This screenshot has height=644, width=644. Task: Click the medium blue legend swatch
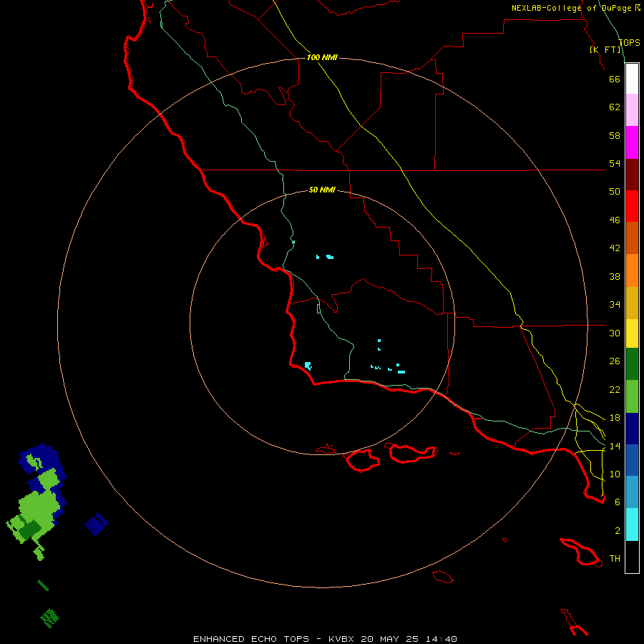pos(632,460)
